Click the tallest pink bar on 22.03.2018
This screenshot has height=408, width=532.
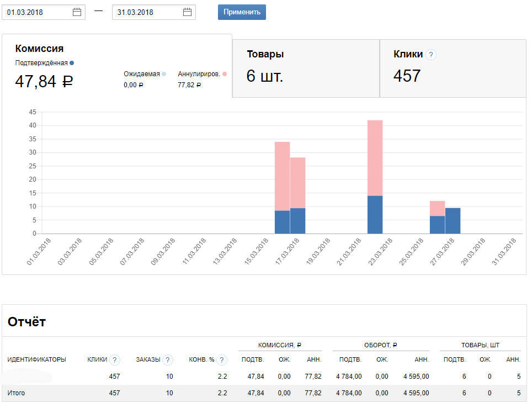pos(375,158)
